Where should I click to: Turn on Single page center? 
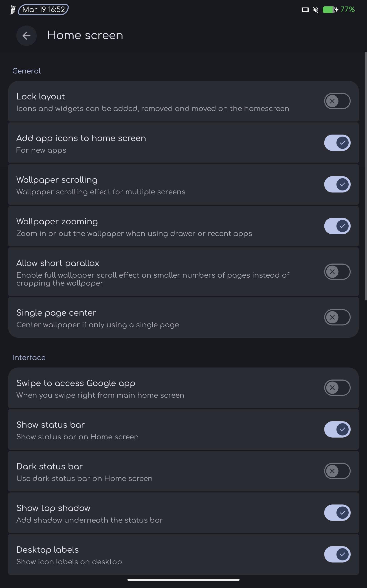click(x=337, y=317)
